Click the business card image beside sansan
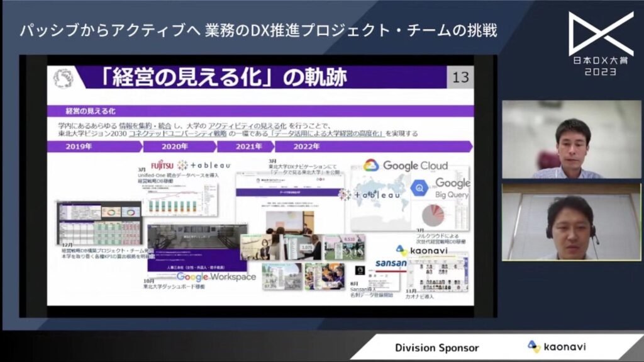The image size is (644, 362). [x=383, y=280]
